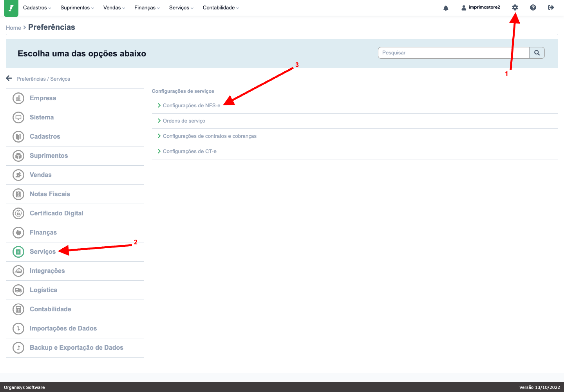Open the Contabilidade top menu dropdown
564x392 pixels.
[221, 8]
